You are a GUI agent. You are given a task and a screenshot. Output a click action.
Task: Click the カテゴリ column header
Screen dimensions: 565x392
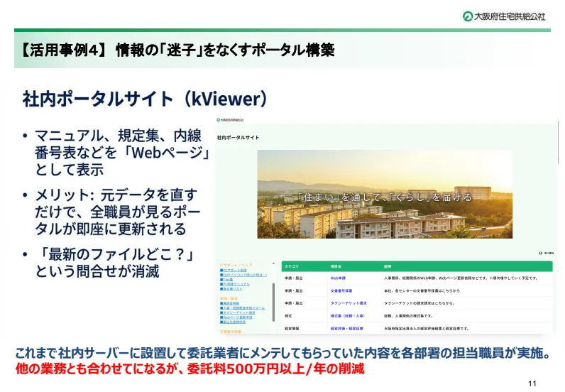click(292, 266)
